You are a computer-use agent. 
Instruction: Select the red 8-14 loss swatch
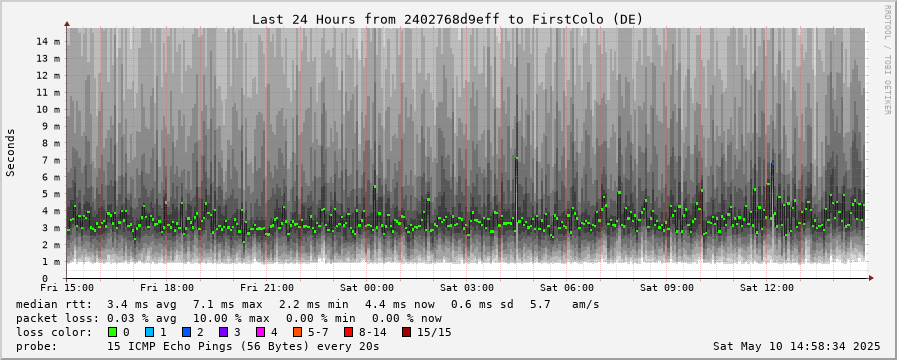pos(348,332)
